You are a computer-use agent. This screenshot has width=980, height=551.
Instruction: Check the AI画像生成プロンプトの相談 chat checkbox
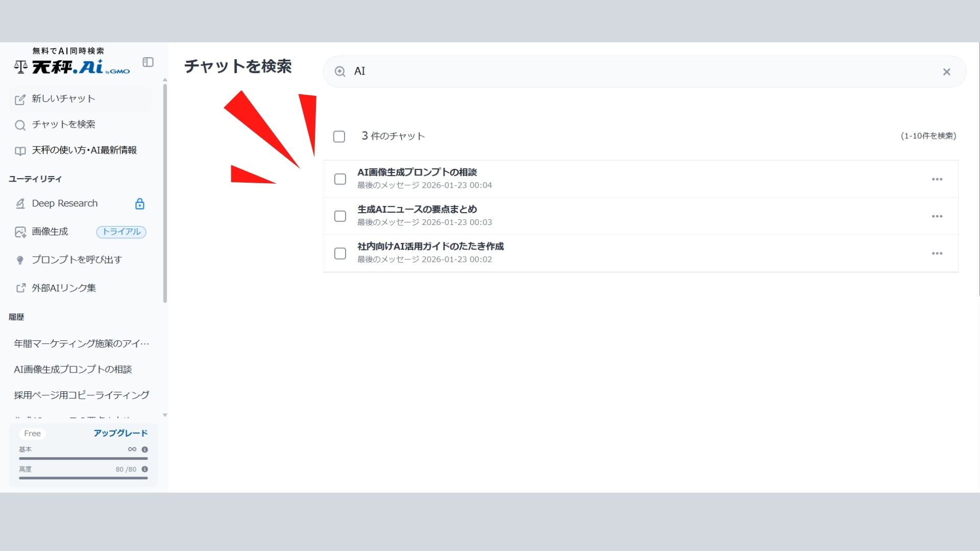pos(340,179)
